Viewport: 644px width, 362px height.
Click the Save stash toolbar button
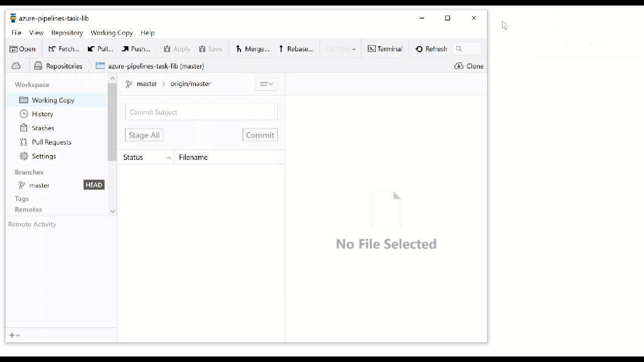[x=210, y=49]
